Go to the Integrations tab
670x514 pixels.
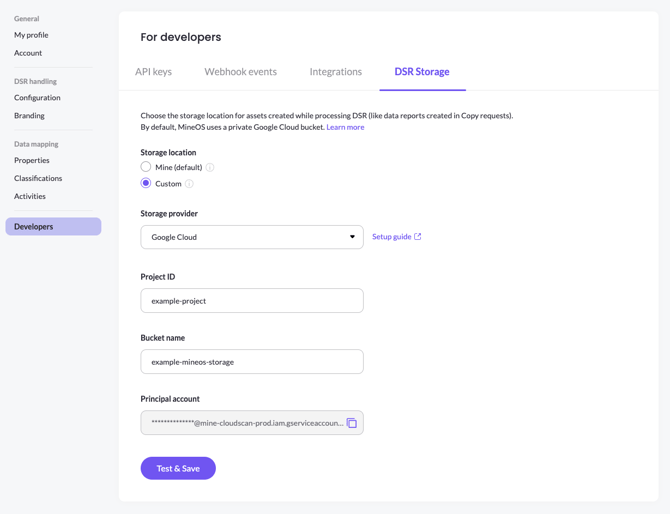(335, 72)
